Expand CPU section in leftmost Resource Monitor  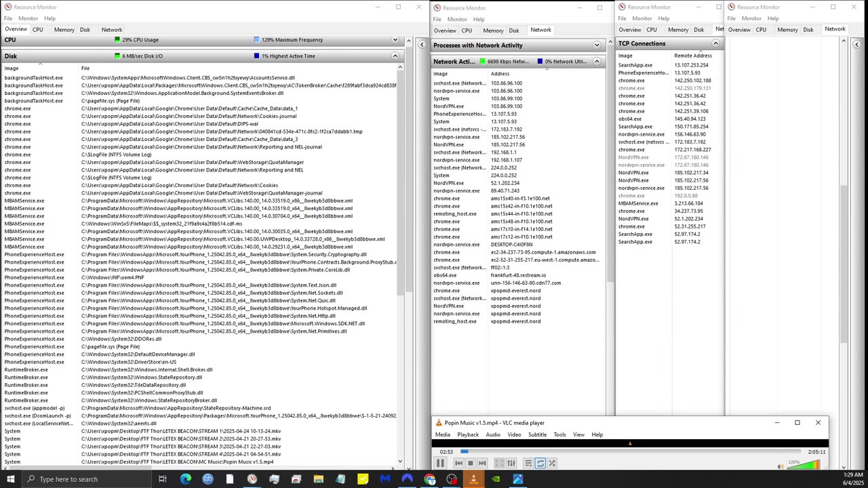click(395, 40)
